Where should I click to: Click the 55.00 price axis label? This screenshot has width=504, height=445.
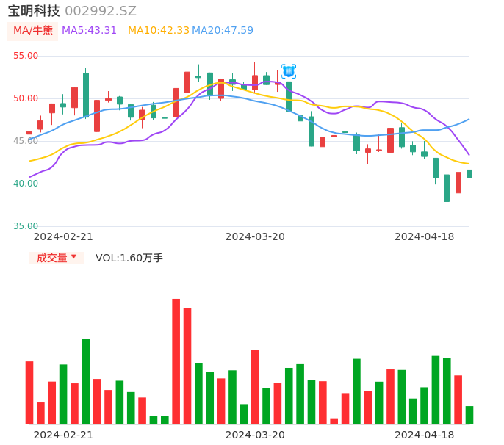click(x=26, y=56)
